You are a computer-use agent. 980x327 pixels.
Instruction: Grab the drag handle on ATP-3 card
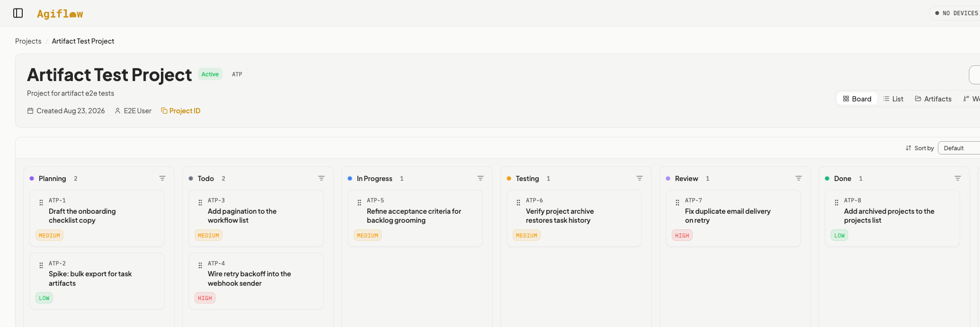200,202
